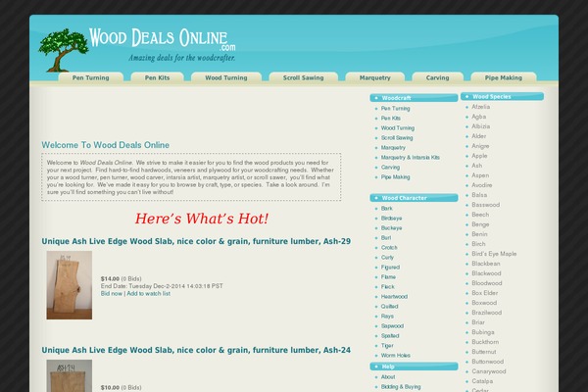Click the Wood Deals Online site title
Screen dimensions: 588x392
(162, 38)
